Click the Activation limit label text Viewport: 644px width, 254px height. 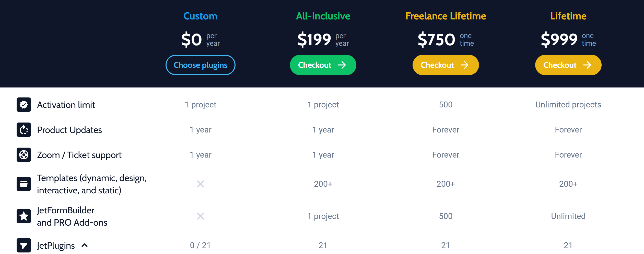66,105
